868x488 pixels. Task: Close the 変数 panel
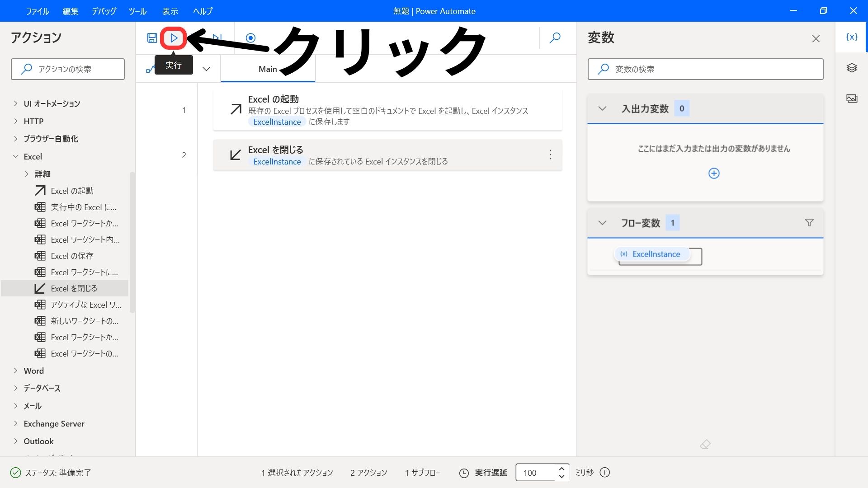coord(816,38)
